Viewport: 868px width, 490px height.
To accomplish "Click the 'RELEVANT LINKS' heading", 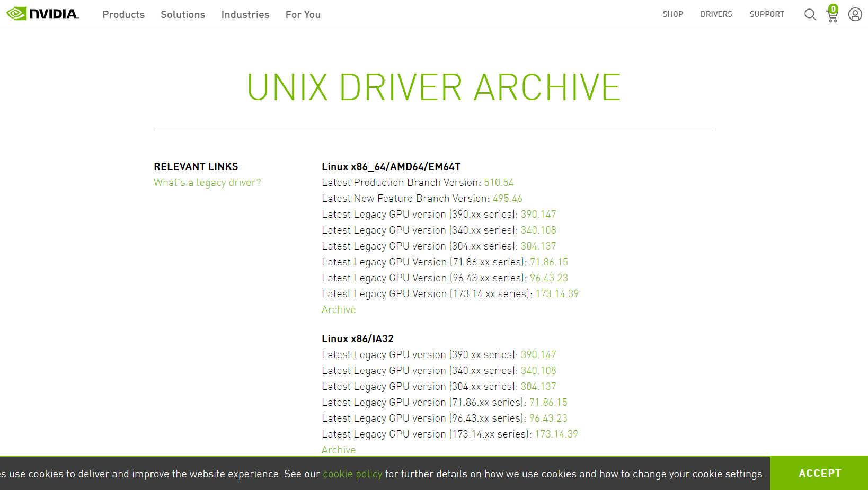I will 196,167.
